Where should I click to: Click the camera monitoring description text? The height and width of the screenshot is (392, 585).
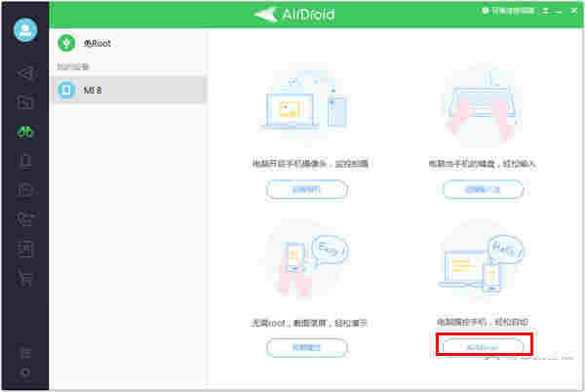(x=310, y=164)
